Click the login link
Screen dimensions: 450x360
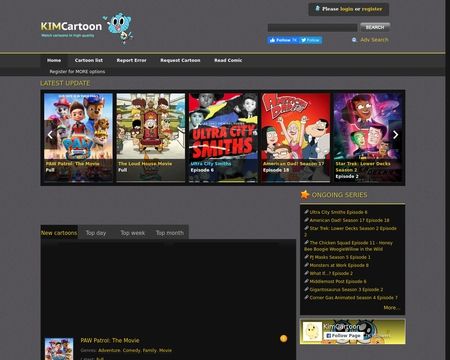tap(346, 9)
